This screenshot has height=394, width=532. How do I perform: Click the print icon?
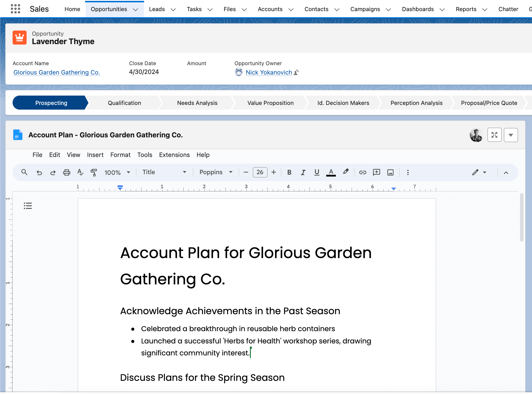(x=67, y=172)
